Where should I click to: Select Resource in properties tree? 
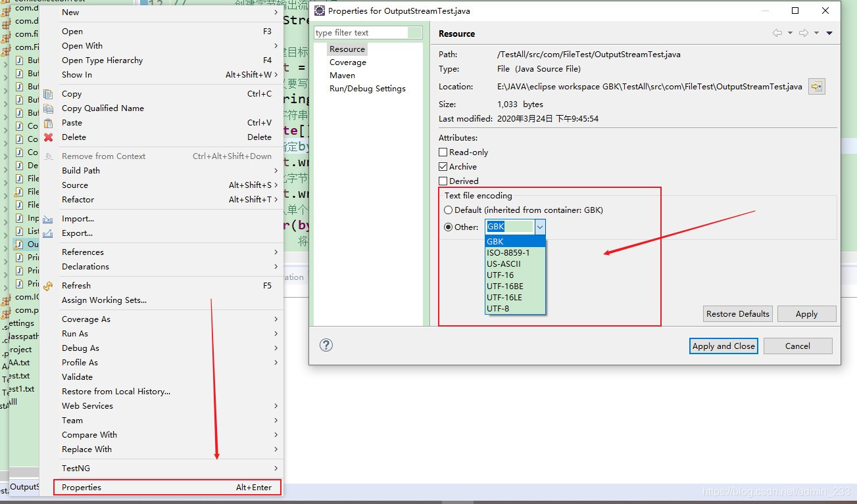[x=347, y=49]
